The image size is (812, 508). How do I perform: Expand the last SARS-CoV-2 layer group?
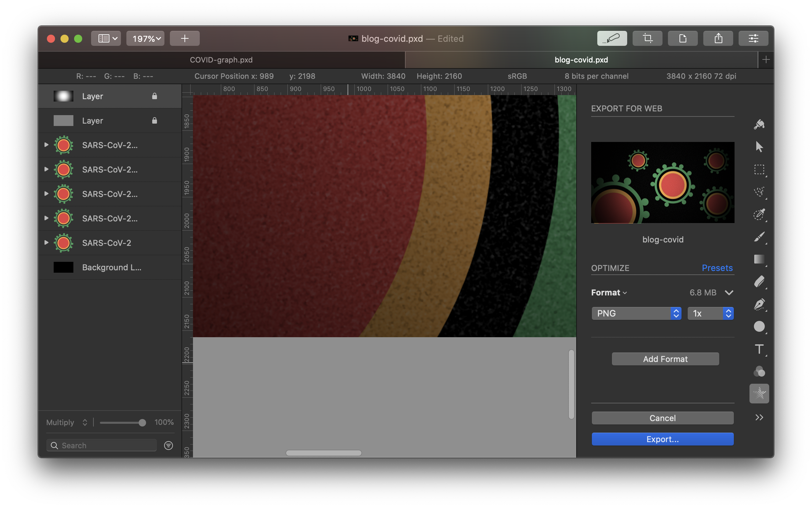47,242
